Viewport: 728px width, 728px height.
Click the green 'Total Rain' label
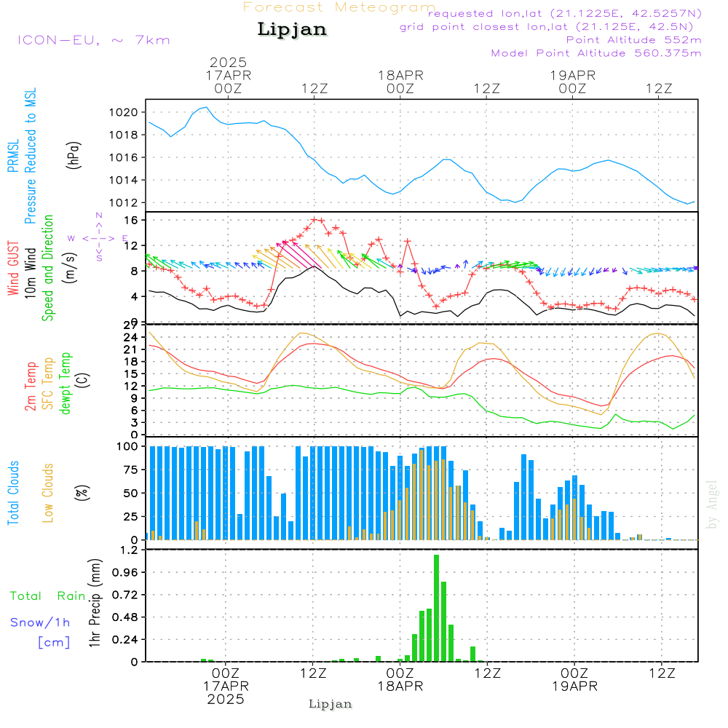[x=48, y=596]
